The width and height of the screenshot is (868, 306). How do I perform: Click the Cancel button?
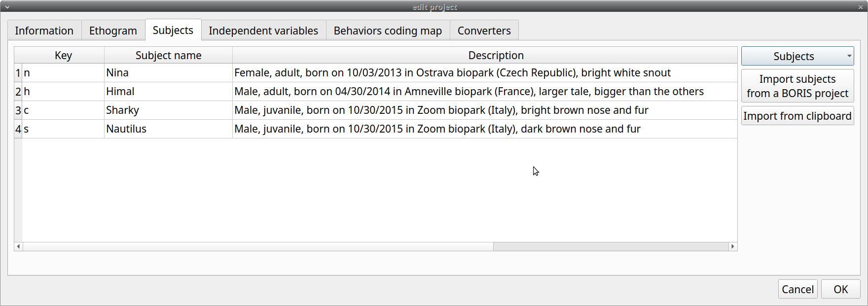797,289
